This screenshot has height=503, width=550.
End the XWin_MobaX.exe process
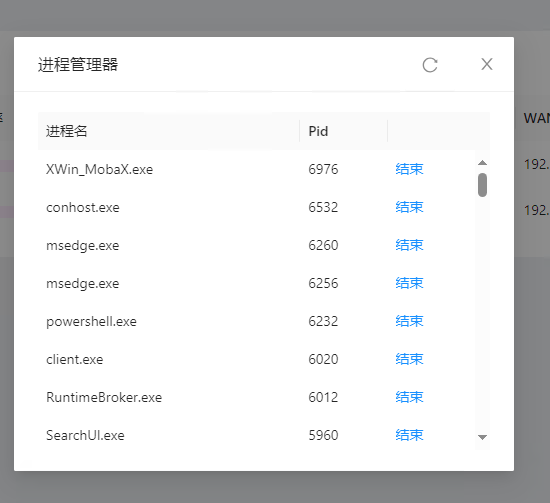pos(409,169)
